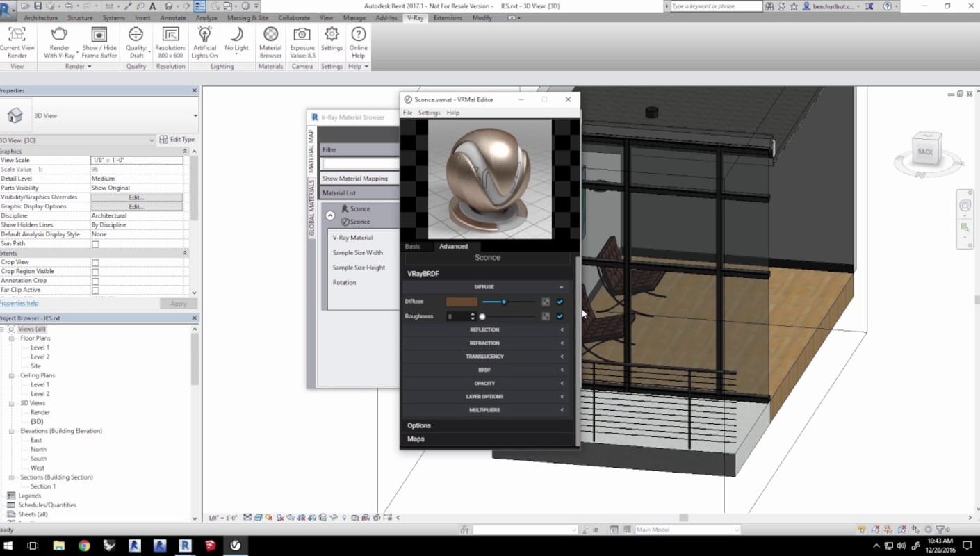Click the Online Help icon

358,35
